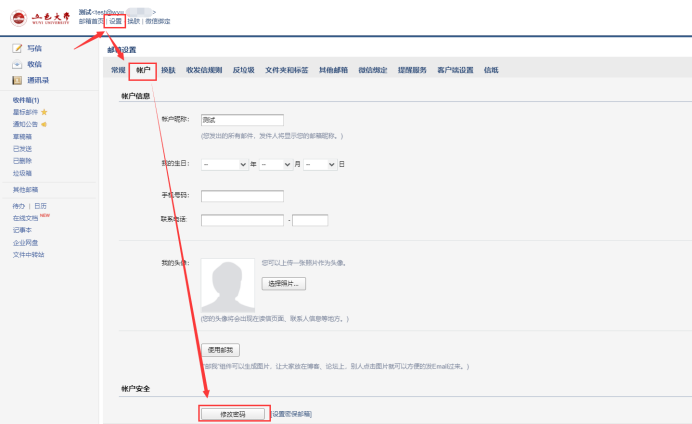Image resolution: width=692 pixels, height=424 pixels.
Task: Click the 设置密保邮箱 link
Action: tap(291, 413)
